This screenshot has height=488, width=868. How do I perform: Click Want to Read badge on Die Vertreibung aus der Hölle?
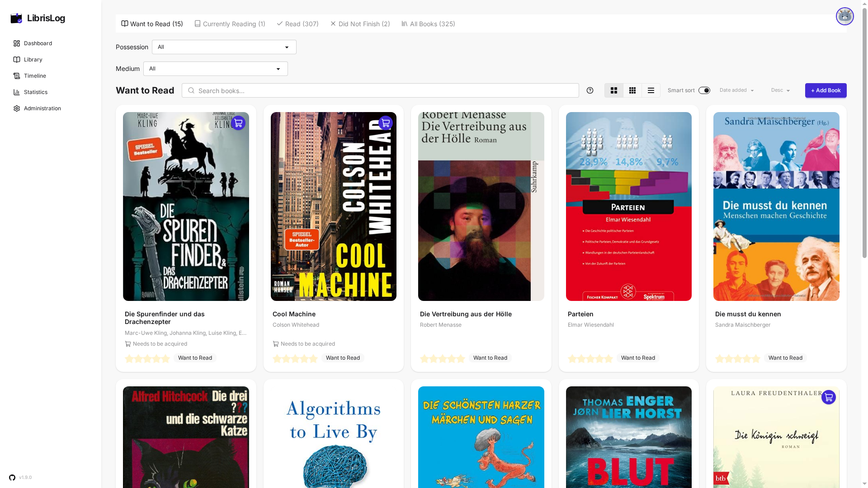click(x=490, y=358)
